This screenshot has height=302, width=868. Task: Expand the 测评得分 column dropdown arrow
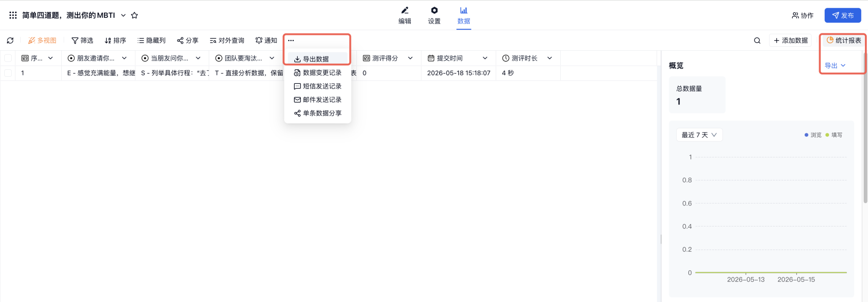pos(410,58)
